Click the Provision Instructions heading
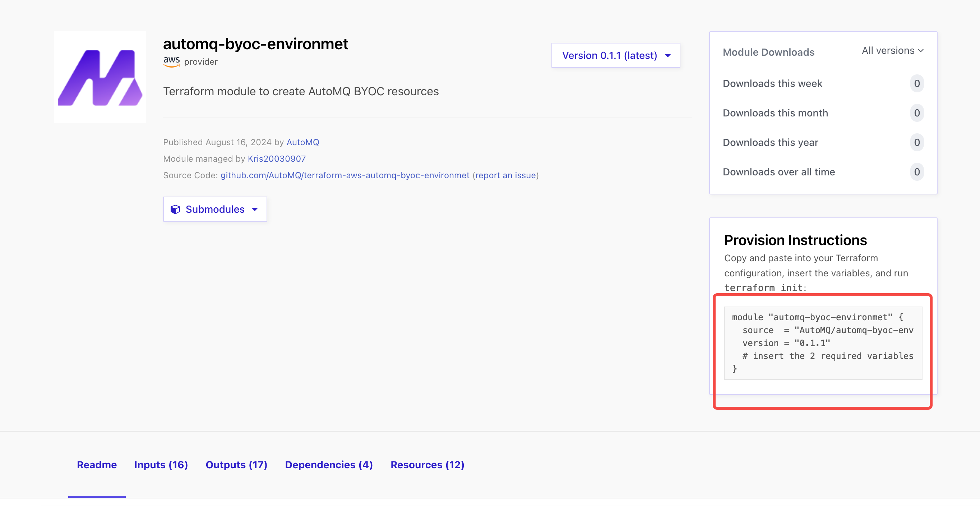Viewport: 980px width, 506px height. tap(795, 240)
